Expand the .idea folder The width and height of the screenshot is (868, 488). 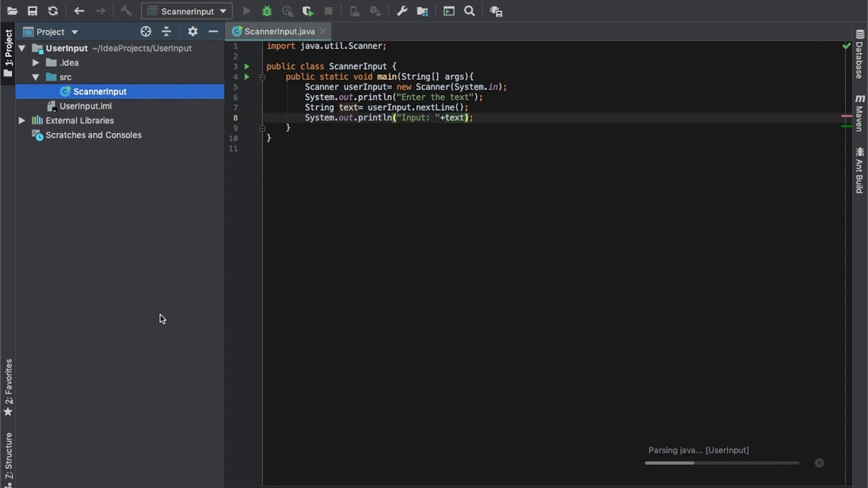point(36,62)
